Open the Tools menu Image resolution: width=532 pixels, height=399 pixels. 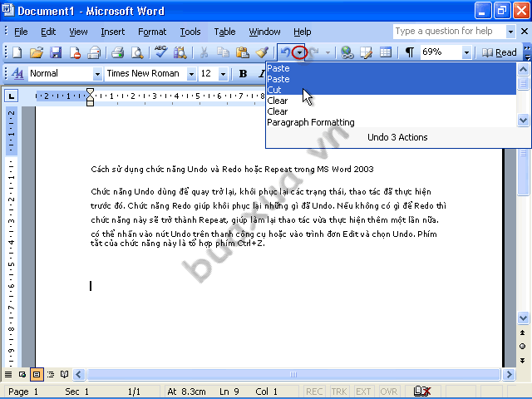point(190,32)
